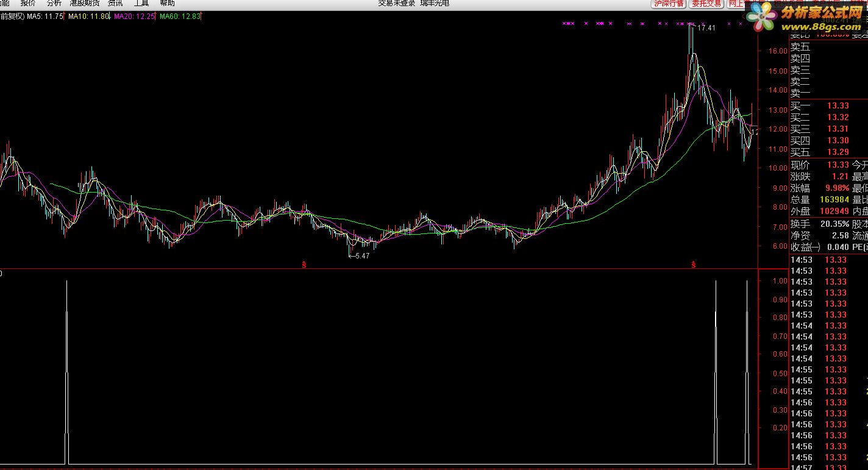868x470 pixels.
Task: Click the 16.00 price axis label
Action: coord(778,51)
